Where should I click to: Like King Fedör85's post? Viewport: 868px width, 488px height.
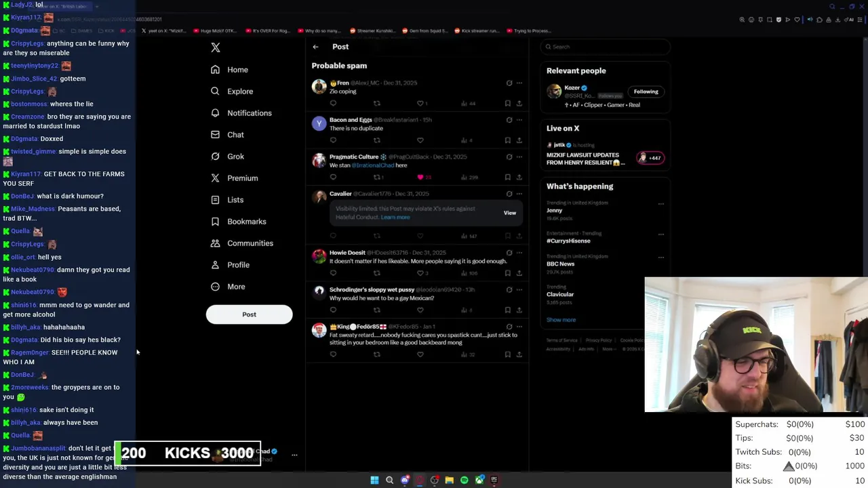click(420, 354)
